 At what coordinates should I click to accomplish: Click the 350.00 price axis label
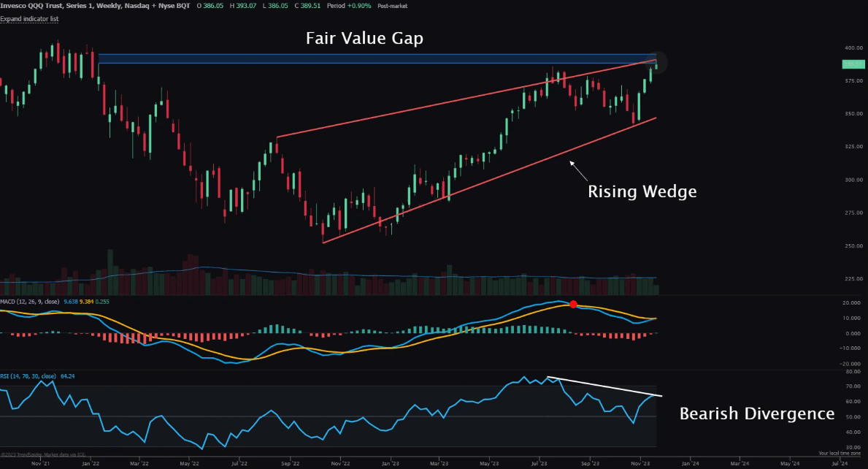click(x=853, y=113)
